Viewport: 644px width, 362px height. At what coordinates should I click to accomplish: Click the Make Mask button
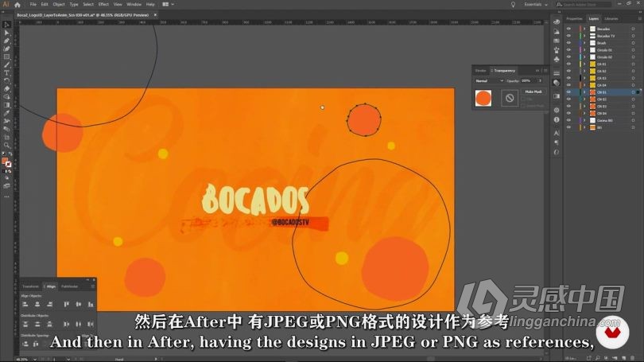tap(533, 91)
